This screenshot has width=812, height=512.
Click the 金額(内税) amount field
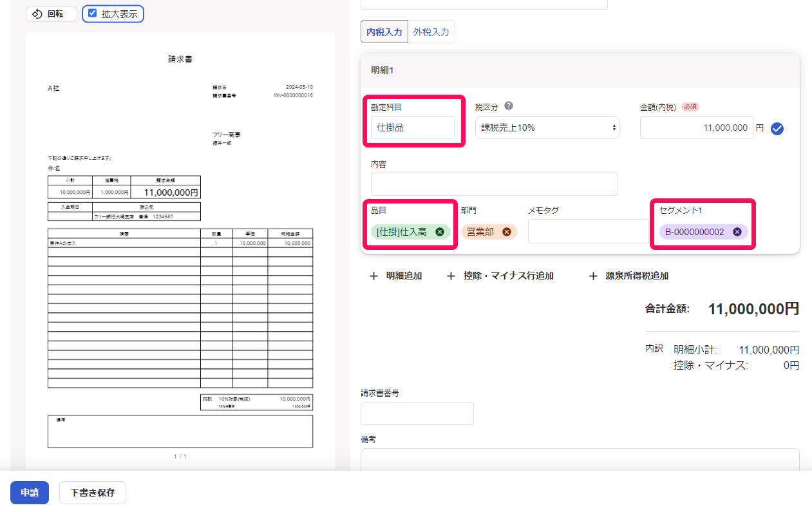pyautogui.click(x=697, y=128)
